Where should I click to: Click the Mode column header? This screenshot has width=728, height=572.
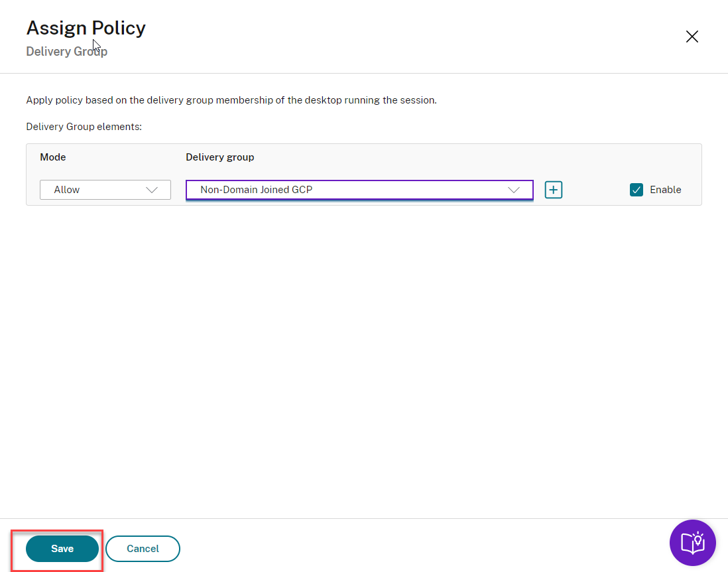pyautogui.click(x=53, y=157)
